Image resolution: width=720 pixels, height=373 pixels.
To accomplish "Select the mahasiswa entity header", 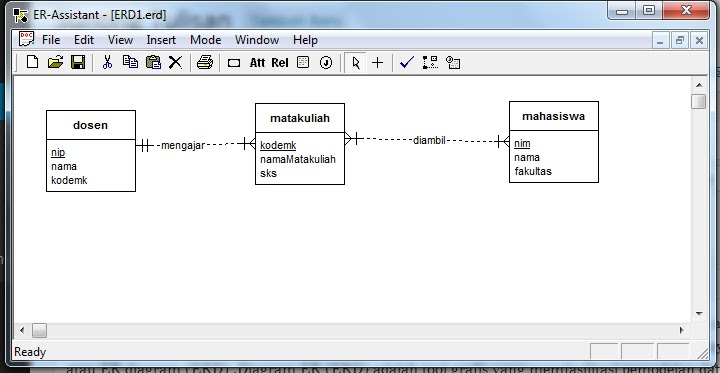I will (554, 116).
